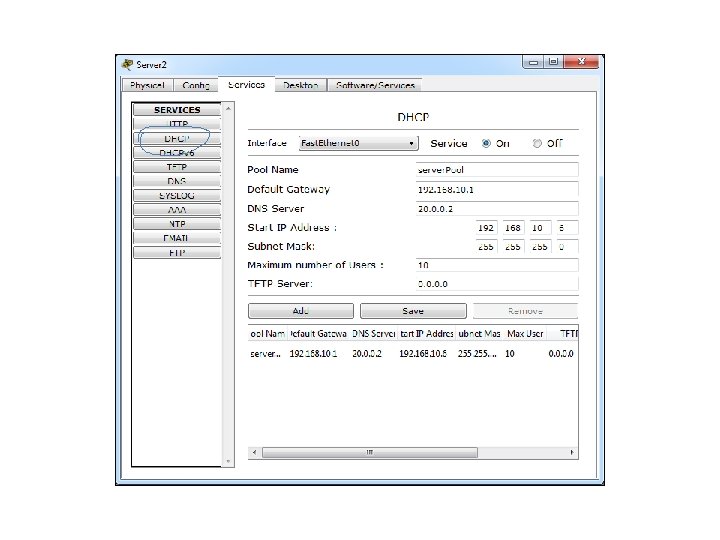Screen dimensions: 720x540
Task: Click the Server2 window icon
Action: point(127,65)
